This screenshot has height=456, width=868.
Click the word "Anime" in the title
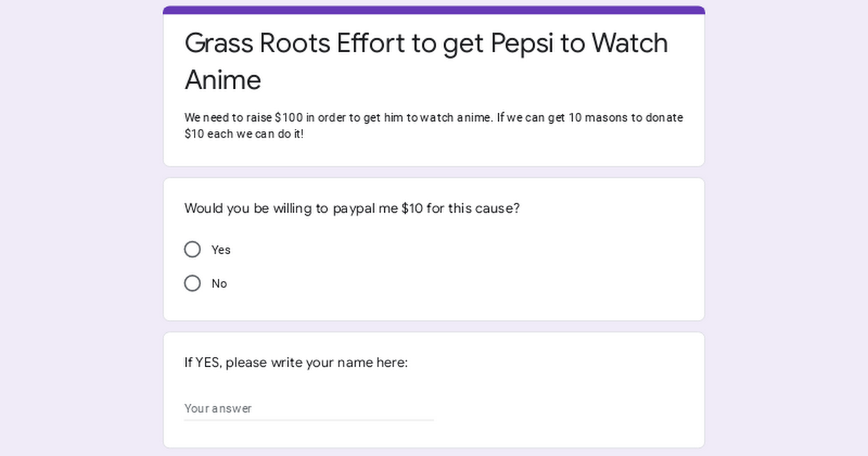[x=223, y=80]
